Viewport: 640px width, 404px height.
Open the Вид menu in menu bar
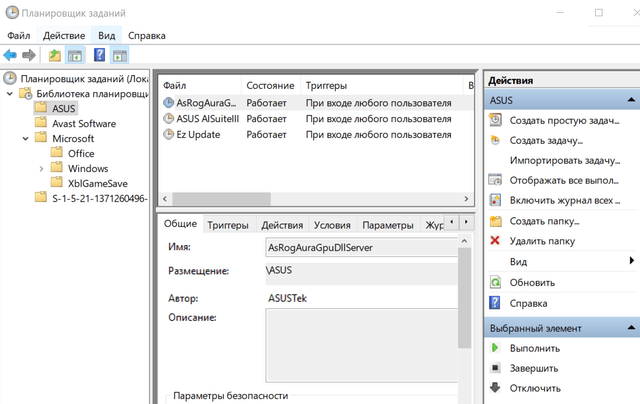coord(107,36)
